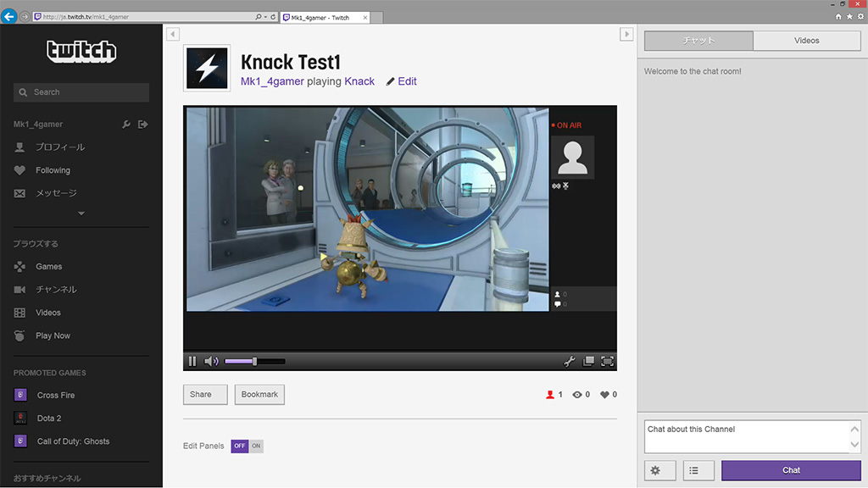This screenshot has height=488, width=868.
Task: Switch Edit Panels toggle to ON
Action: [x=256, y=446]
